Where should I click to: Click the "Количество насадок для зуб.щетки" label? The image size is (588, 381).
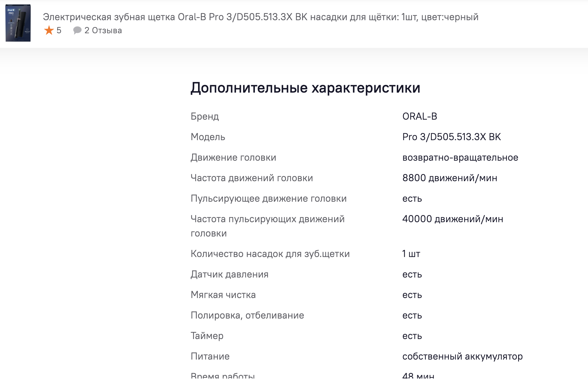(x=270, y=254)
